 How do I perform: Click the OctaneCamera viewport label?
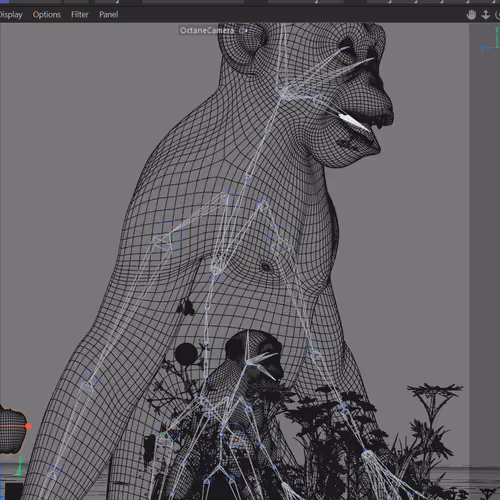point(207,30)
